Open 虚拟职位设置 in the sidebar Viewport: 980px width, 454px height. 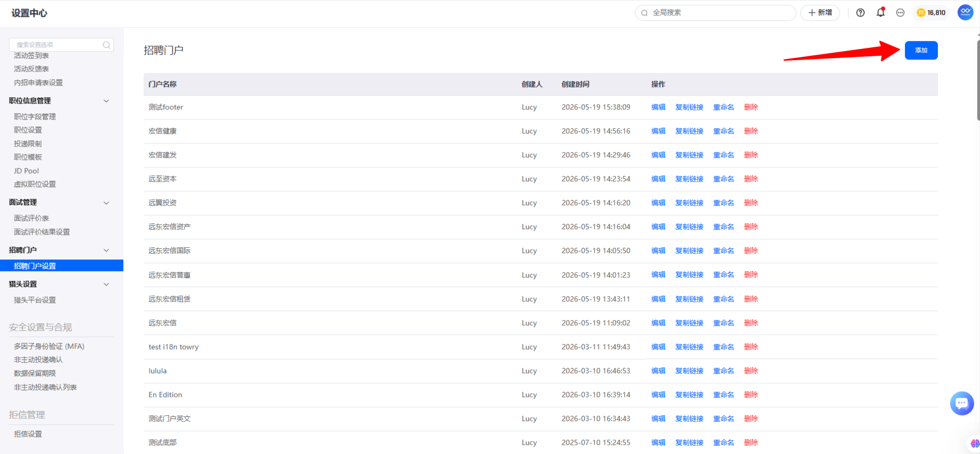click(x=35, y=184)
